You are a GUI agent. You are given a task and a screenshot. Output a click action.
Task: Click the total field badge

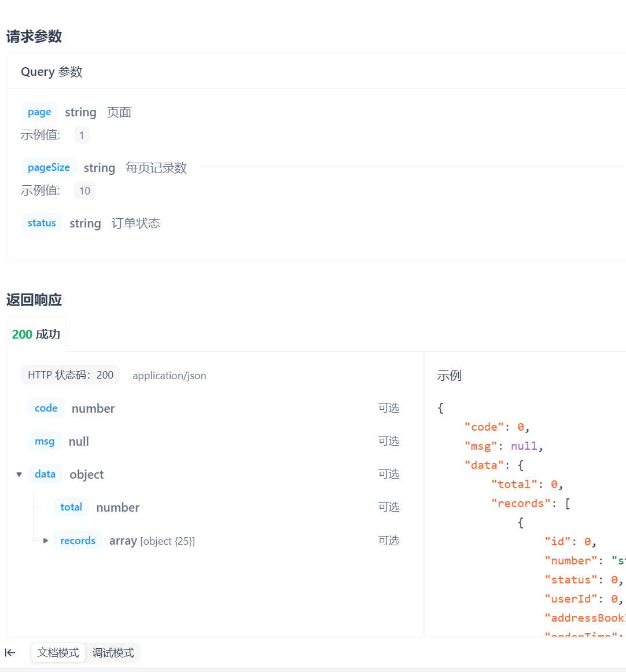pyautogui.click(x=71, y=506)
